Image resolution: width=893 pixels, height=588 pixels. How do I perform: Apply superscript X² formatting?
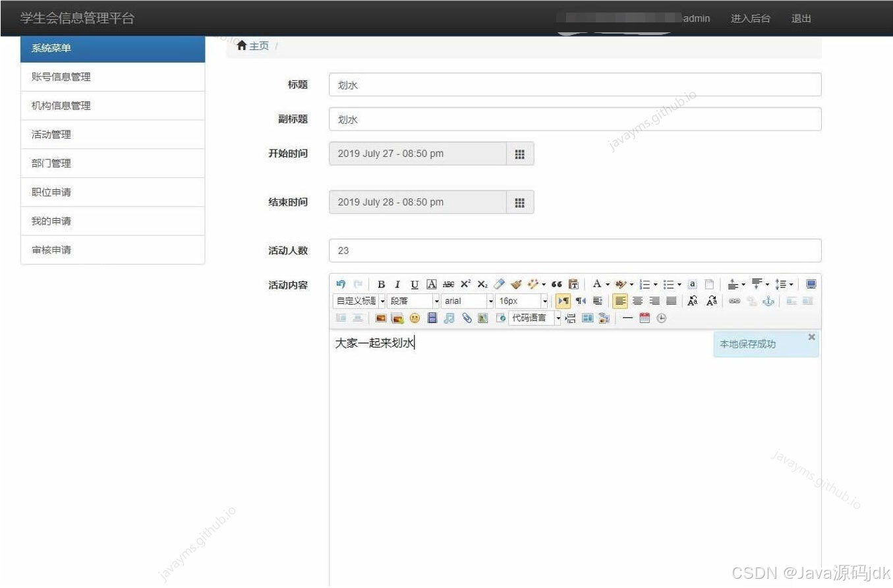(x=465, y=284)
